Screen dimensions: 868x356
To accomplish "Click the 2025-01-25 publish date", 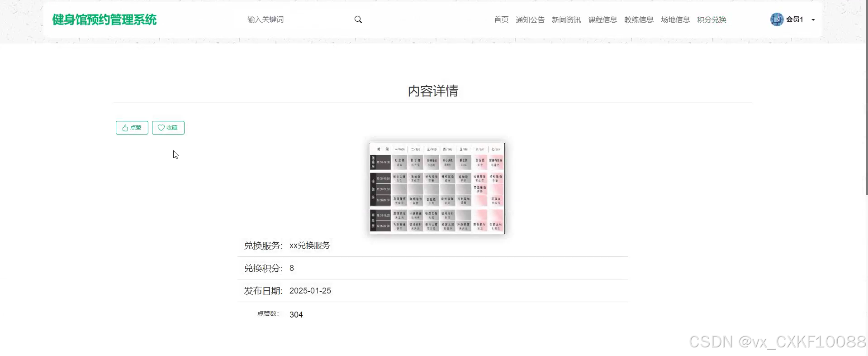I will pyautogui.click(x=310, y=291).
